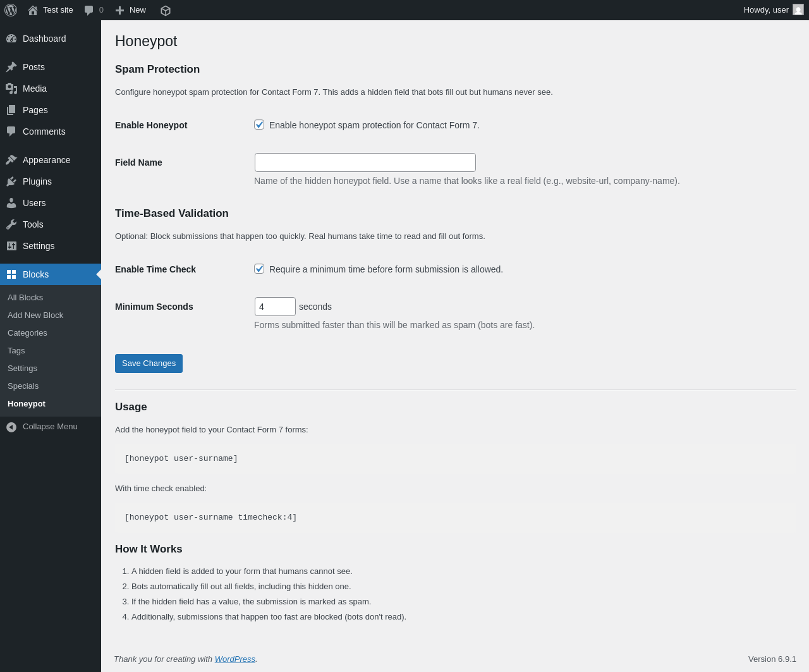
Task: Go to the Specials submenu item
Action: click(x=23, y=386)
